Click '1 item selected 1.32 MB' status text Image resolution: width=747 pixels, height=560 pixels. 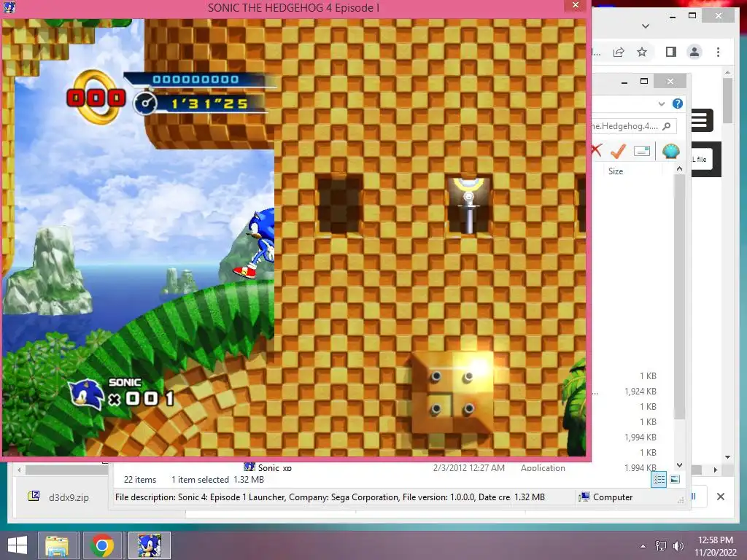(x=217, y=480)
